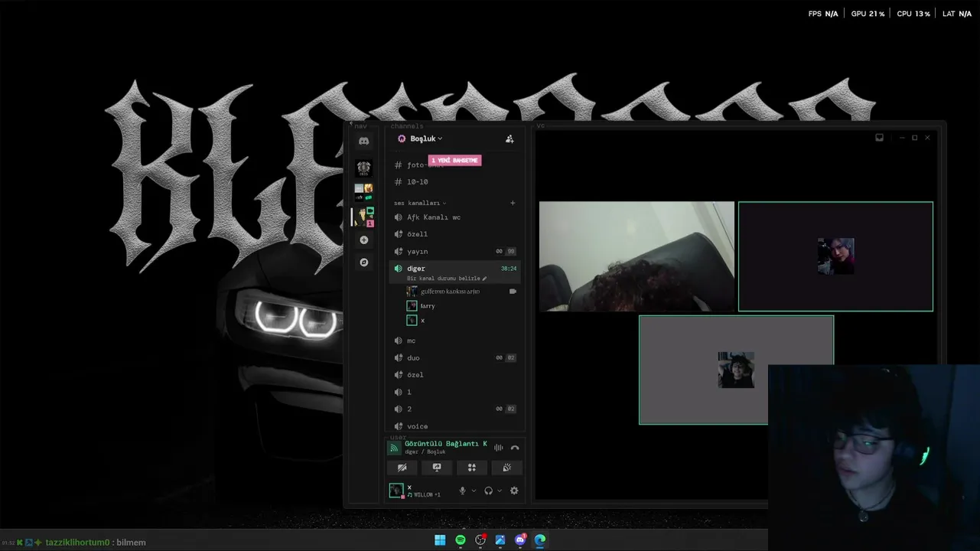Click duo channel user limit 00 02

click(x=506, y=358)
